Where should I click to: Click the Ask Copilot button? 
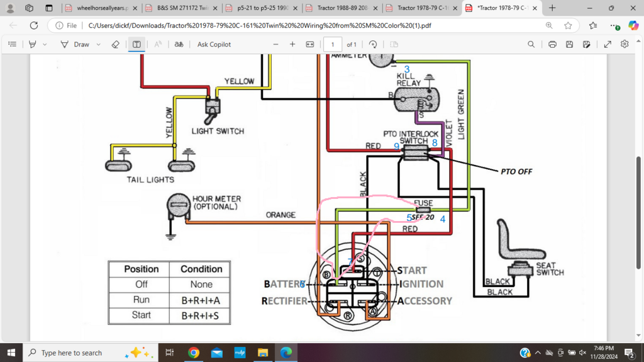pyautogui.click(x=214, y=45)
